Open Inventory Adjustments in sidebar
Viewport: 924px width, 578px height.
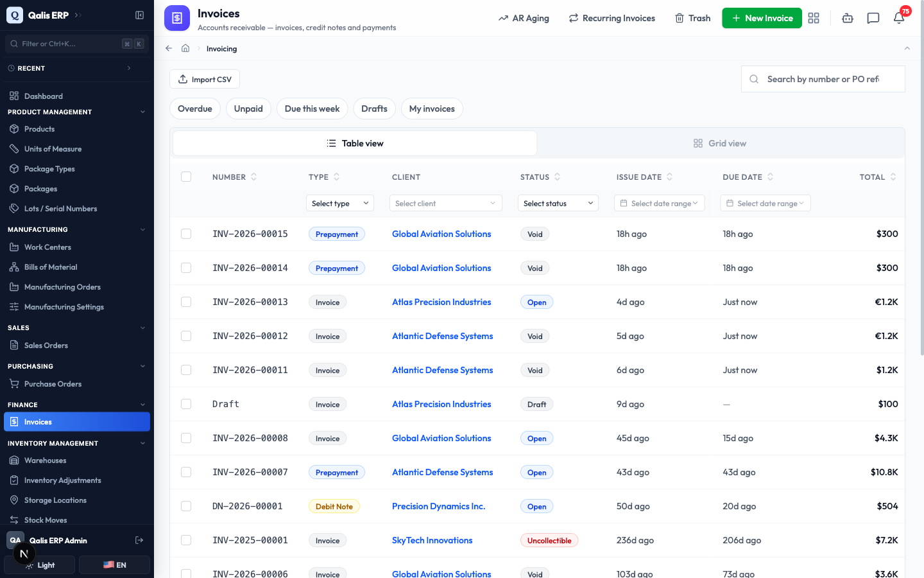tap(77, 480)
